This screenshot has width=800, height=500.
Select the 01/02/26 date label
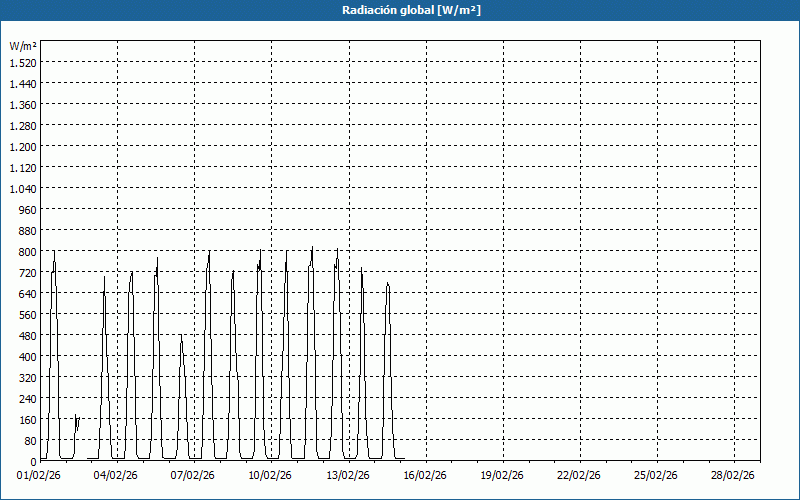39,476
